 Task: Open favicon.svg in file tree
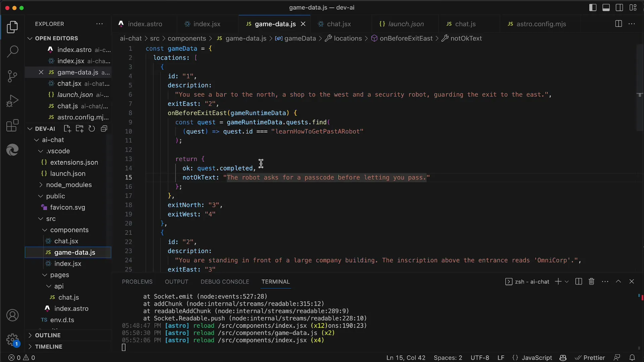tap(67, 207)
